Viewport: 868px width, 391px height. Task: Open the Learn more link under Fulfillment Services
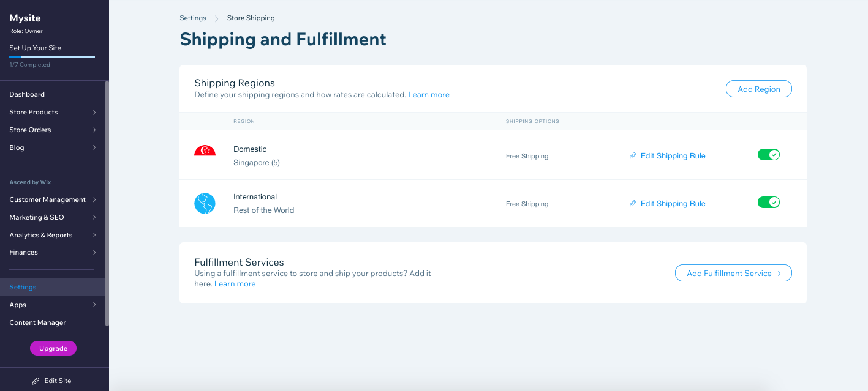[235, 284]
